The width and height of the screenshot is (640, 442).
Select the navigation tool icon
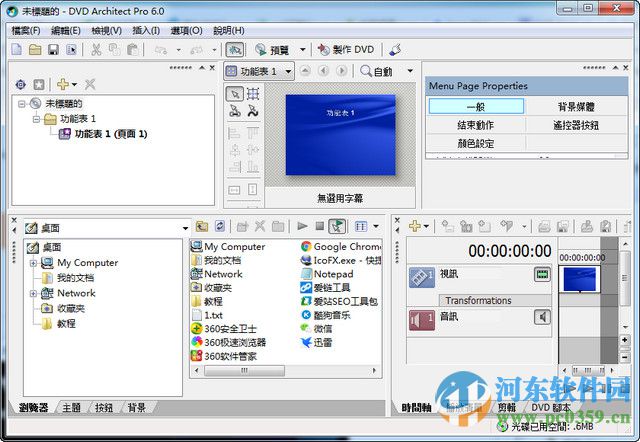tap(235, 111)
